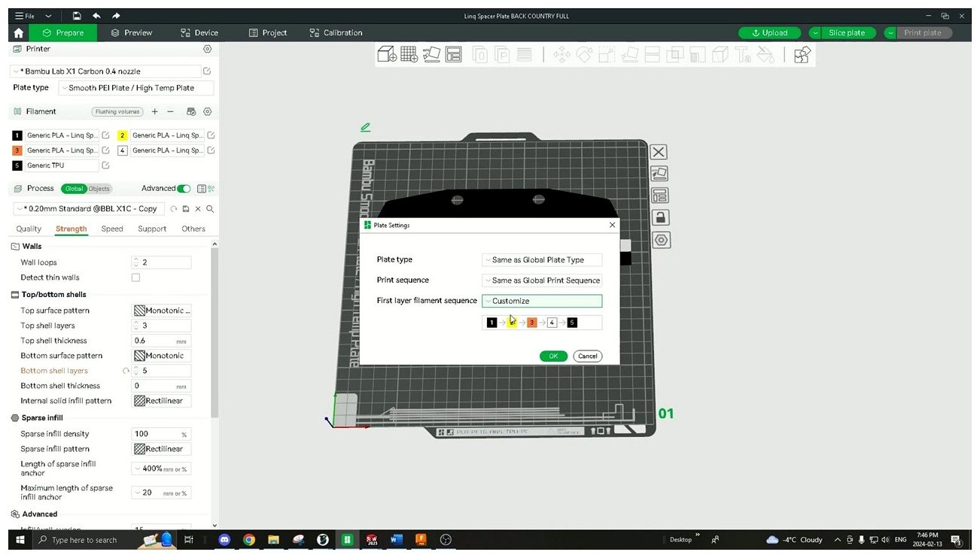Click the AMS sync filament icon

[191, 111]
